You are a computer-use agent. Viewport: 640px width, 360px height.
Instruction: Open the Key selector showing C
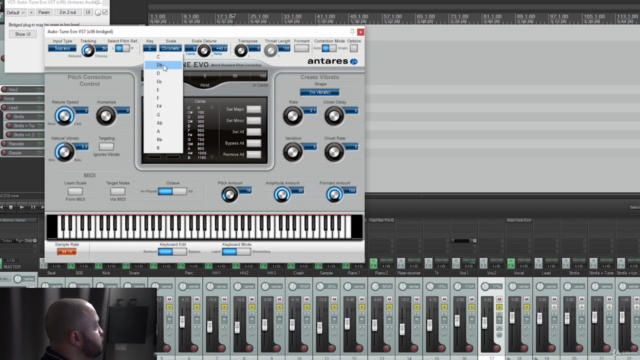pos(150,48)
